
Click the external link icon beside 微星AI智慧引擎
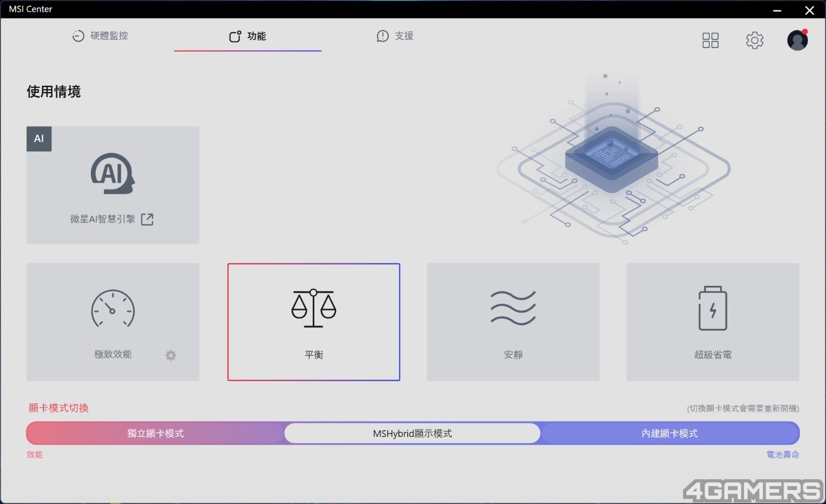coord(147,219)
